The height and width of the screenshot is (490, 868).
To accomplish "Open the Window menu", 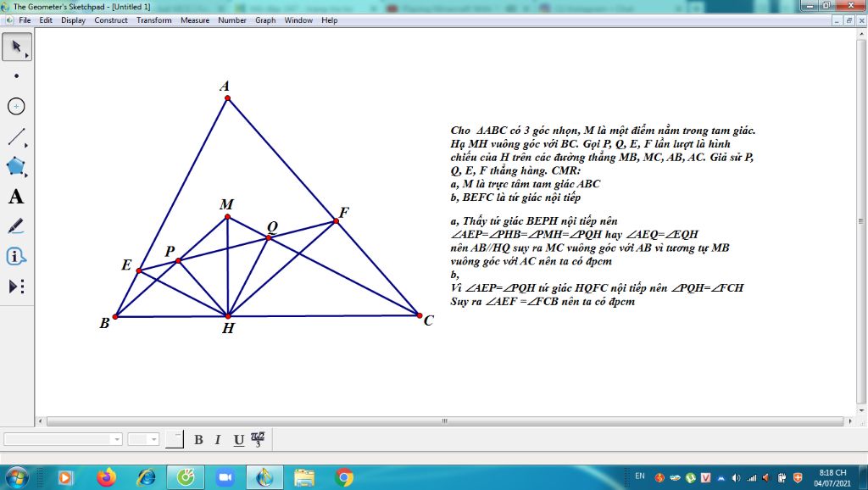I will (x=298, y=20).
